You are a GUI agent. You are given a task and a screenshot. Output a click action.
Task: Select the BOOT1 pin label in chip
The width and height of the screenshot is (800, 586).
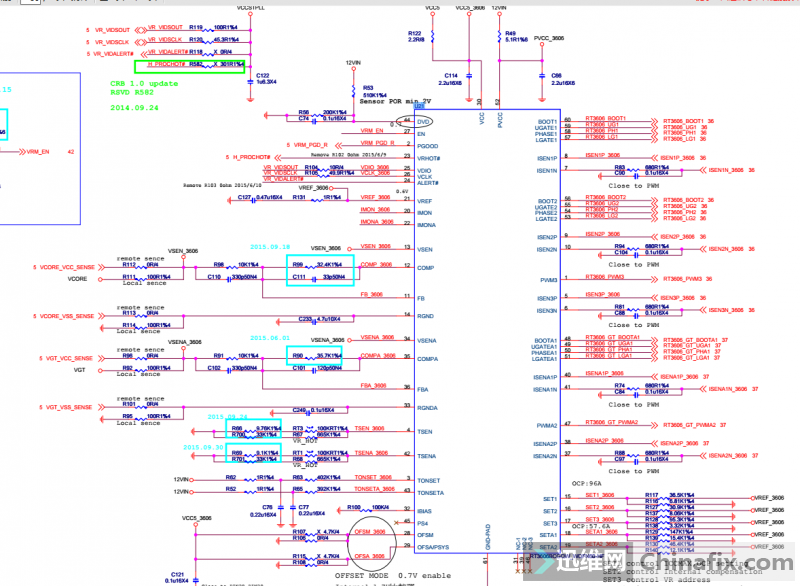(547, 122)
